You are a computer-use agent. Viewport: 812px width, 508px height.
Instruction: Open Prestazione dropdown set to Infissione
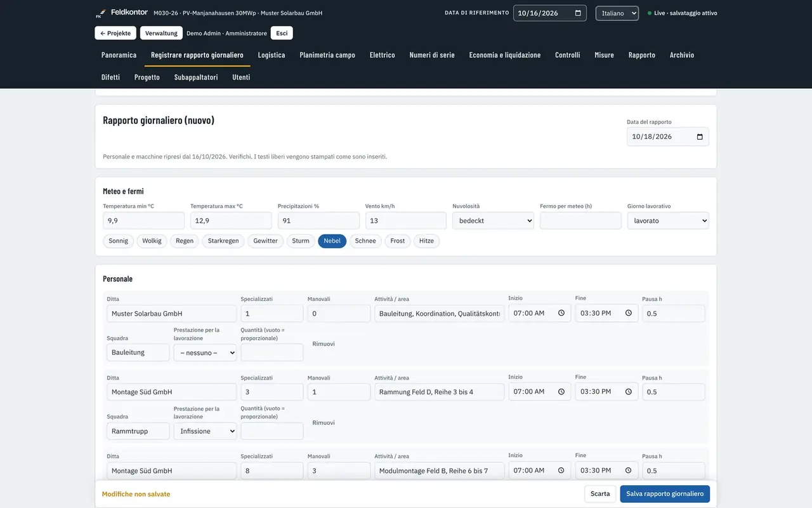point(205,431)
